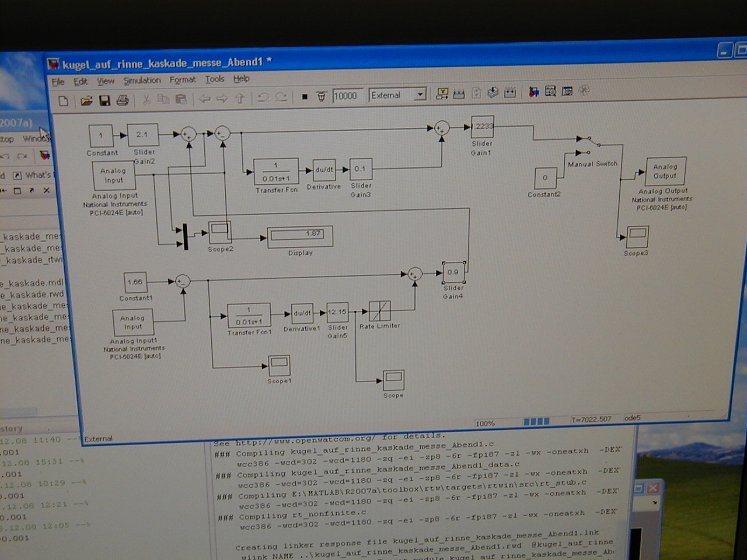
Task: Open the Tools menu
Action: 214,79
